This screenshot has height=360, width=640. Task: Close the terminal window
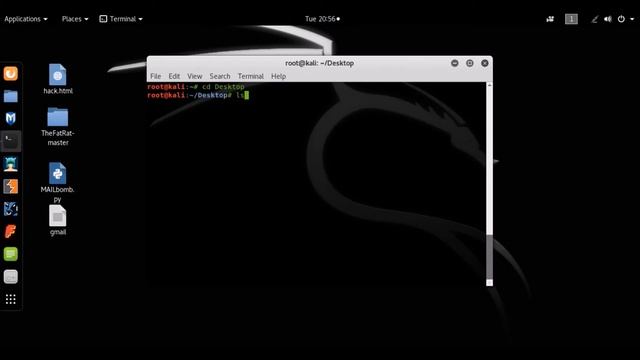click(485, 63)
